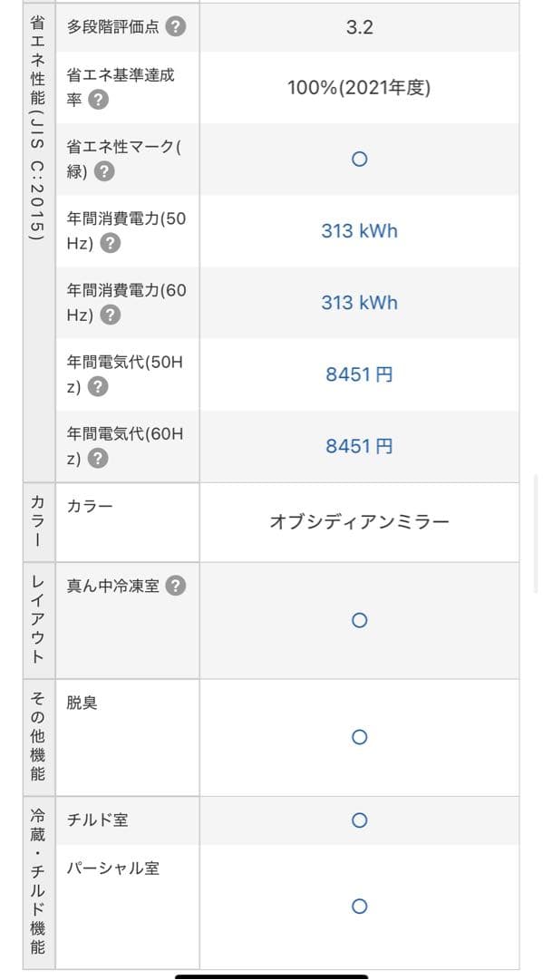Toggle the ○ mark in the 脱臭 row
The height and width of the screenshot is (980, 543).
(359, 737)
